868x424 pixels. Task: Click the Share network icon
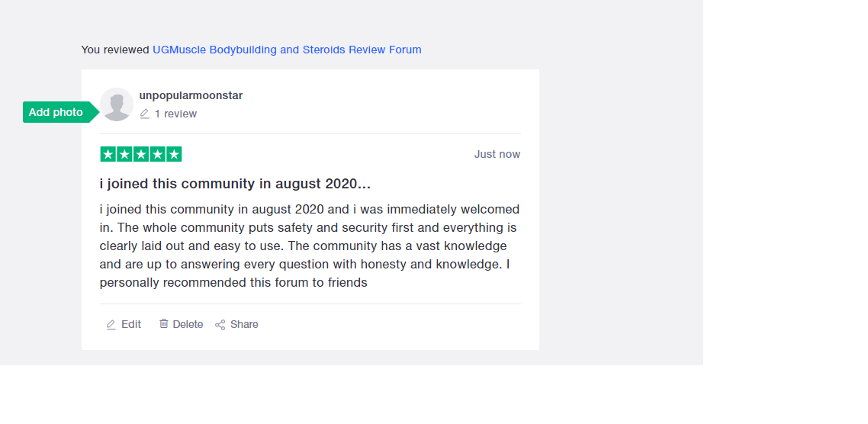click(220, 325)
